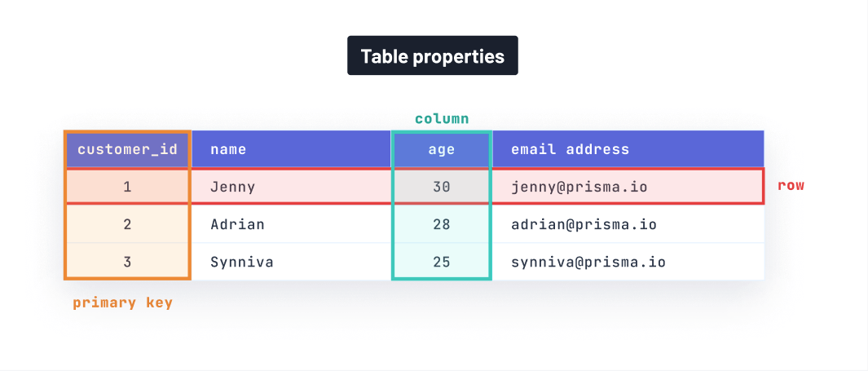Click the Table properties title label
The height and width of the screenshot is (371, 868).
(432, 55)
